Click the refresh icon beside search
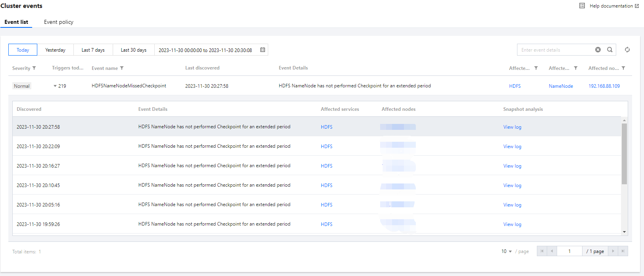Screen dimensions: 644x276 [627, 50]
